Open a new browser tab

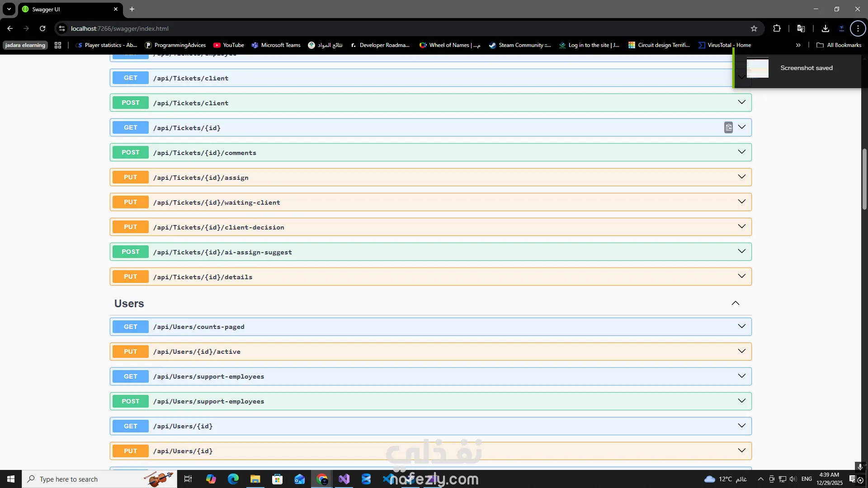(132, 9)
